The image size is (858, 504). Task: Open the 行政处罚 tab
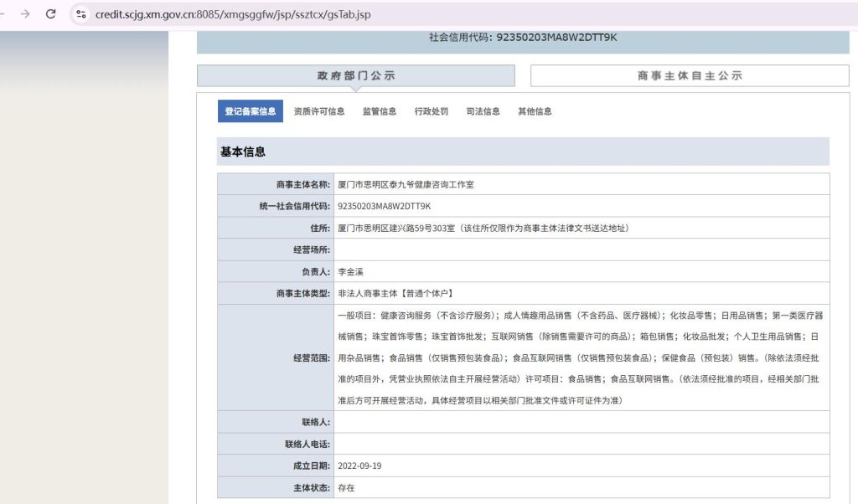coord(432,111)
